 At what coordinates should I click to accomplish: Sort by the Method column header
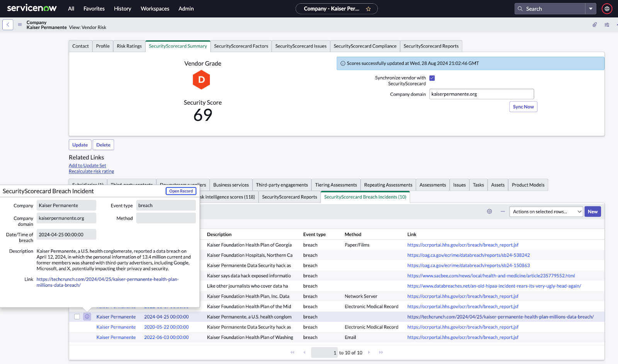pyautogui.click(x=353, y=234)
